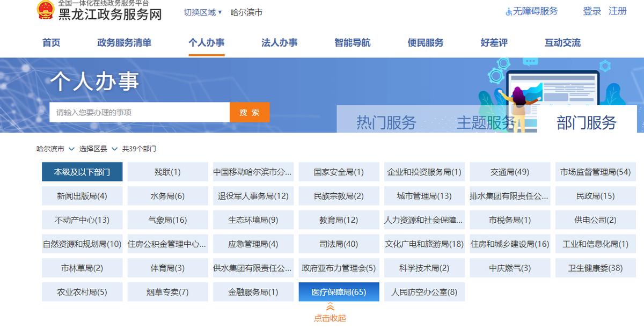Viewport: 644px width, 336px height.
Task: Open the 法人办事 navigation menu
Action: 277,43
